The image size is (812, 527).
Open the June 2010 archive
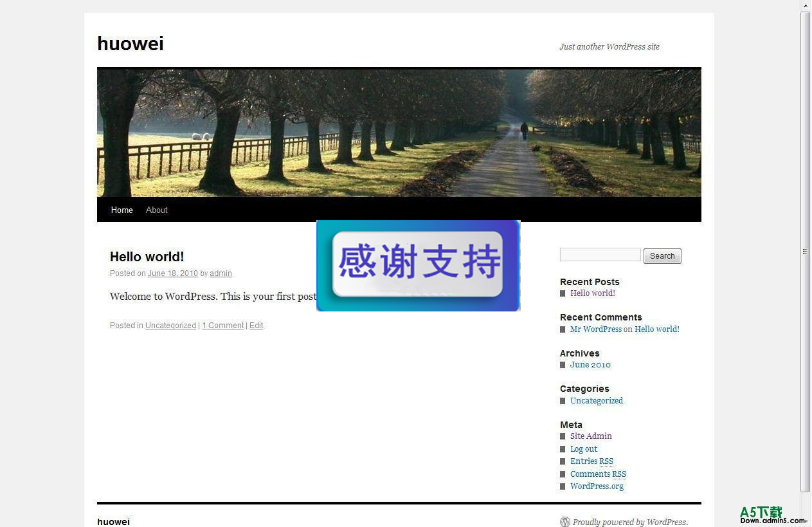point(590,365)
